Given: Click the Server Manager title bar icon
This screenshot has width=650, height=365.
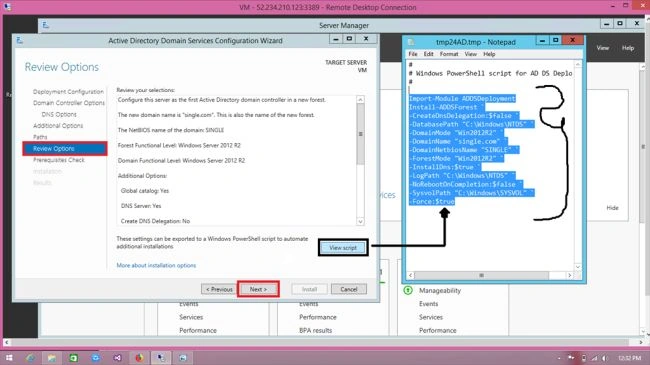Looking at the screenshot, I should coord(46,25).
